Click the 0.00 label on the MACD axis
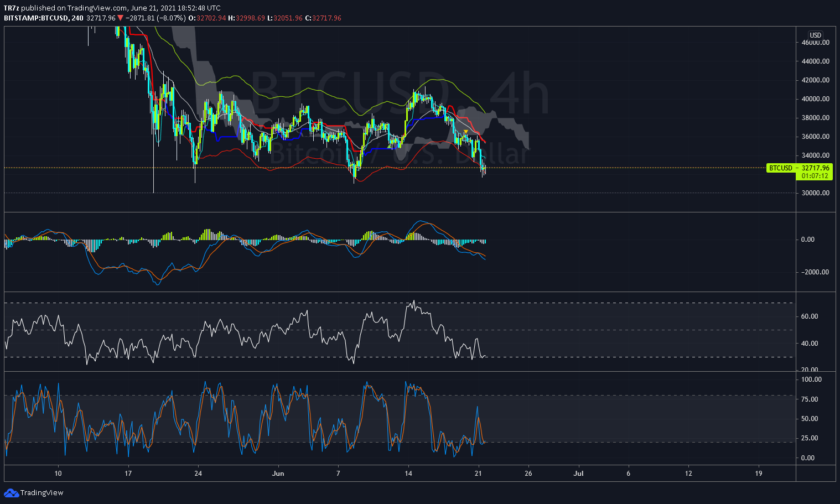The width and height of the screenshot is (840, 504). pyautogui.click(x=808, y=240)
